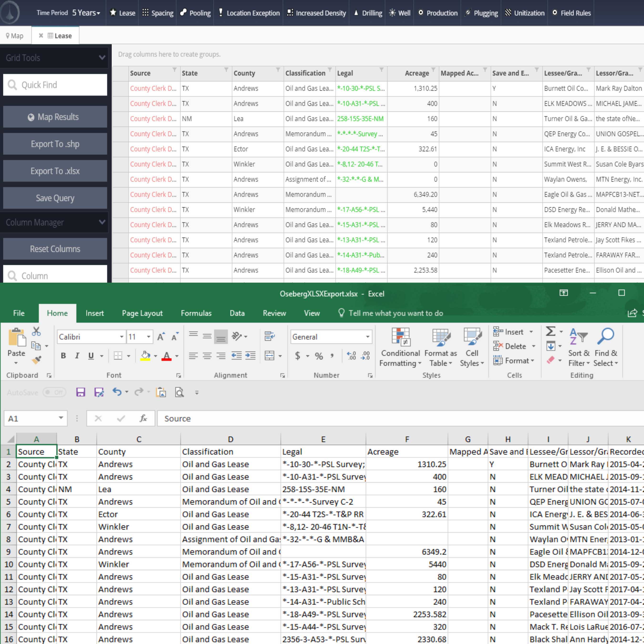The image size is (644, 644).
Task: Toggle the Lease filter in top navigation
Action: point(123,13)
